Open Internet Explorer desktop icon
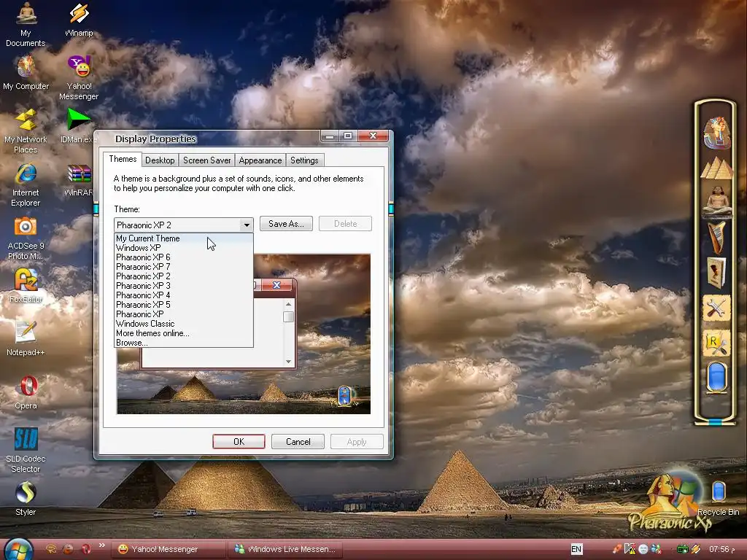Image resolution: width=747 pixels, height=560 pixels. [26, 184]
